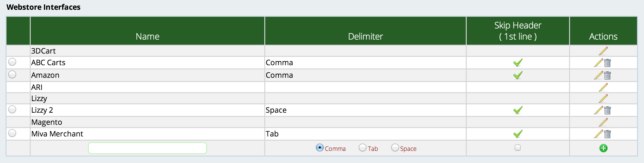This screenshot has height=163, width=644.
Task: Select the Amazon row radio button
Action: coord(12,74)
